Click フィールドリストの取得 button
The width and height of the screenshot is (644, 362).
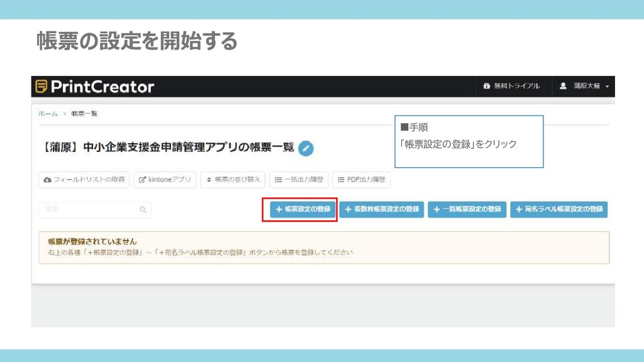coord(84,180)
